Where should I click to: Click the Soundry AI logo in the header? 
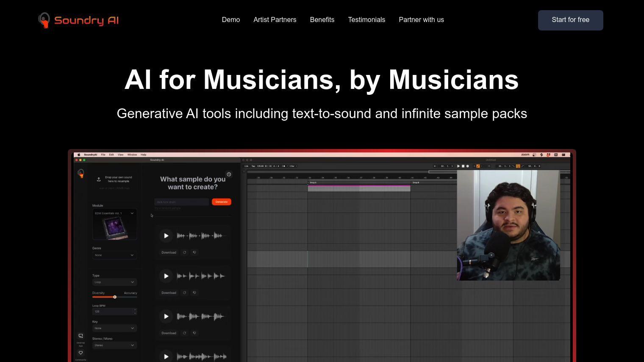pyautogui.click(x=78, y=20)
